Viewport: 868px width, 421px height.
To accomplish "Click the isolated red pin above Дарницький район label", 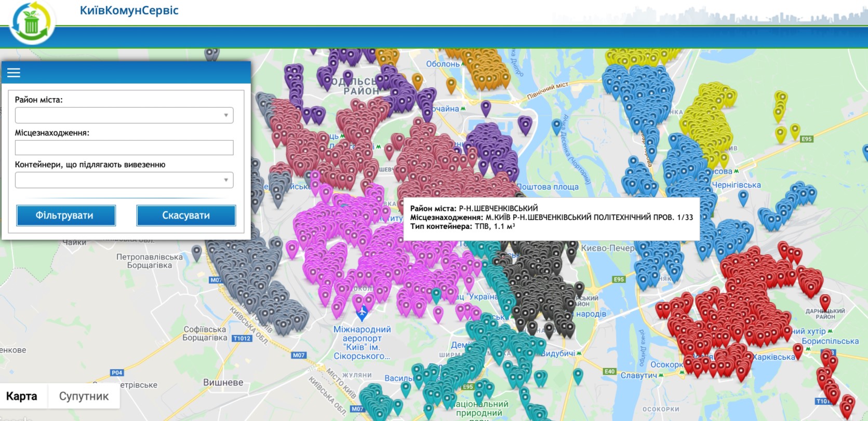I will click(x=825, y=301).
